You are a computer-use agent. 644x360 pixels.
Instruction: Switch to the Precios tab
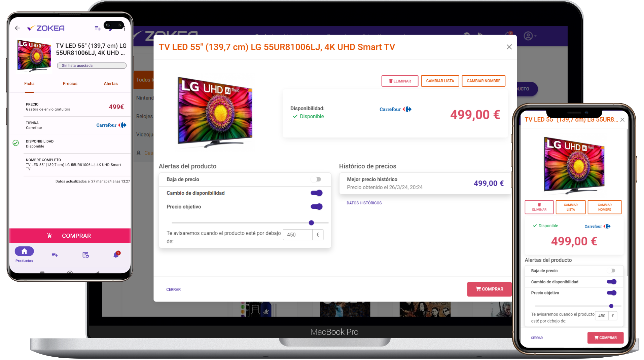(x=70, y=84)
